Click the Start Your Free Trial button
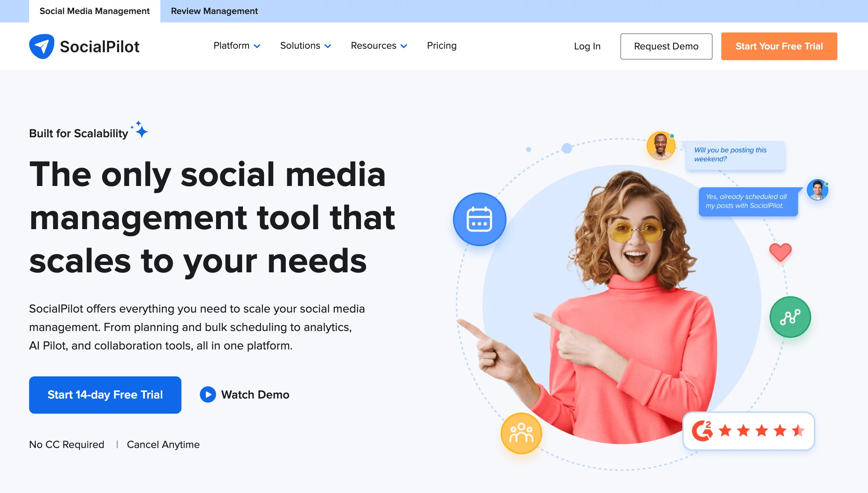 [778, 46]
